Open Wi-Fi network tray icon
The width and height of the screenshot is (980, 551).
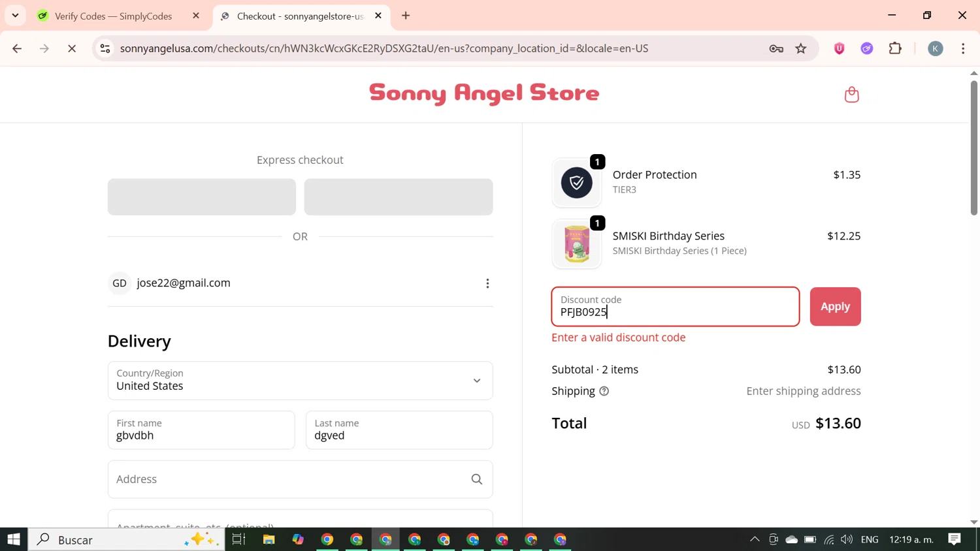[829, 539]
